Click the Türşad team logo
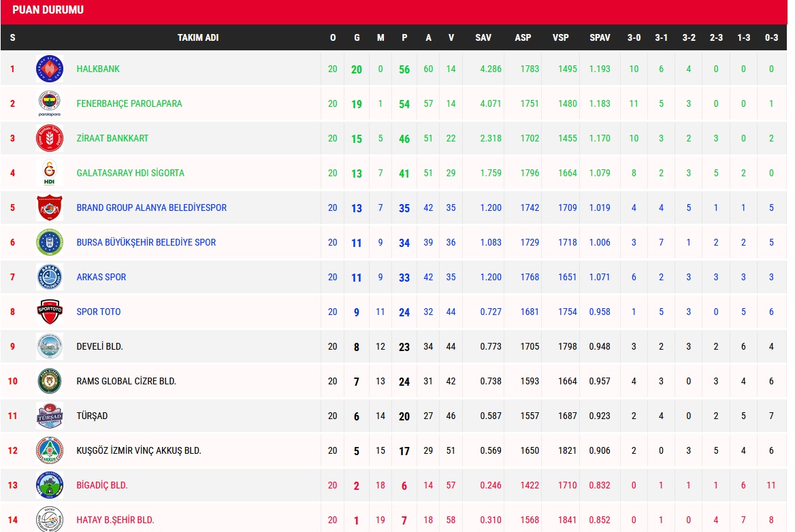The image size is (795, 532). coord(50,416)
